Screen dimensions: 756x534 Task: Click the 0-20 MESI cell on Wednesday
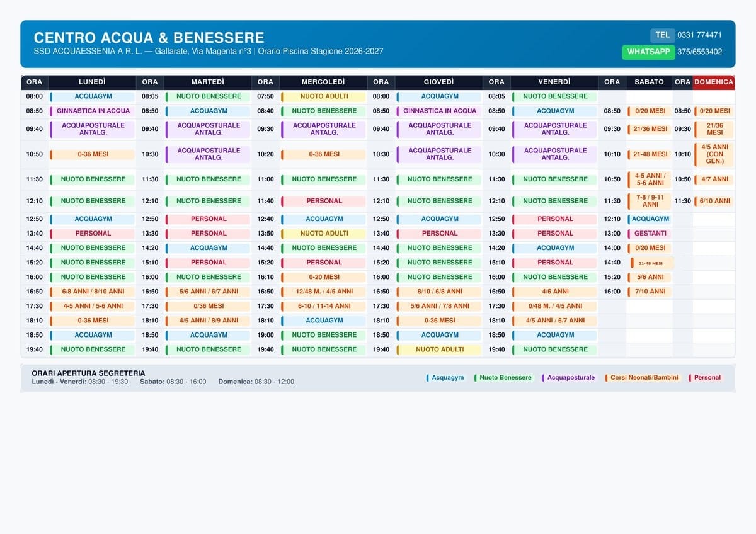pos(323,277)
